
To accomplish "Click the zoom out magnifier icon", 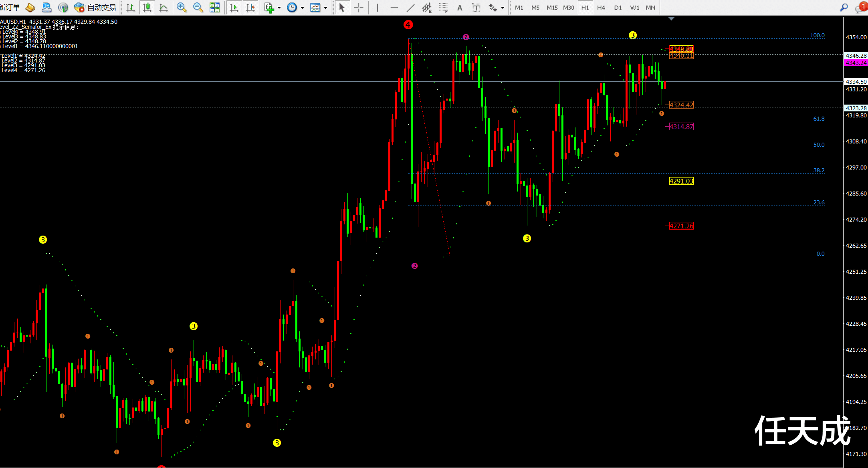I will 198,8.
